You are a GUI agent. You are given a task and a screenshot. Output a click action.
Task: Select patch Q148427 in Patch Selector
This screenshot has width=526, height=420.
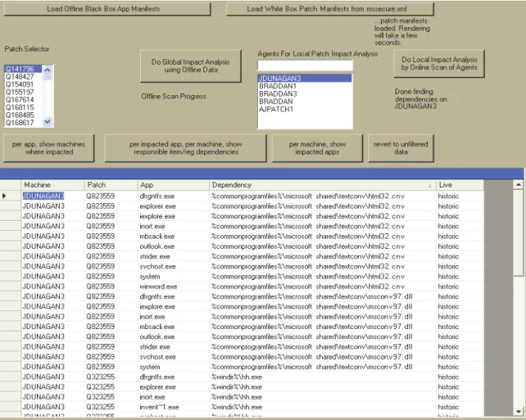pyautogui.click(x=23, y=77)
